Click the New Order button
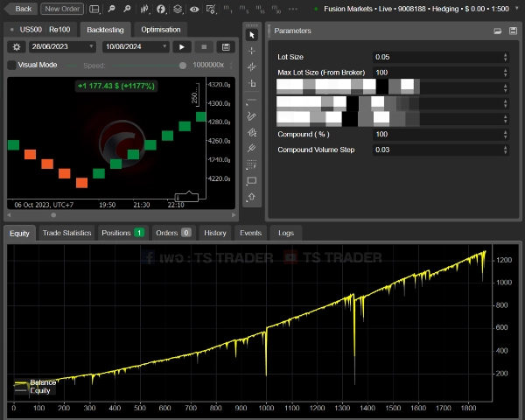 (x=62, y=9)
